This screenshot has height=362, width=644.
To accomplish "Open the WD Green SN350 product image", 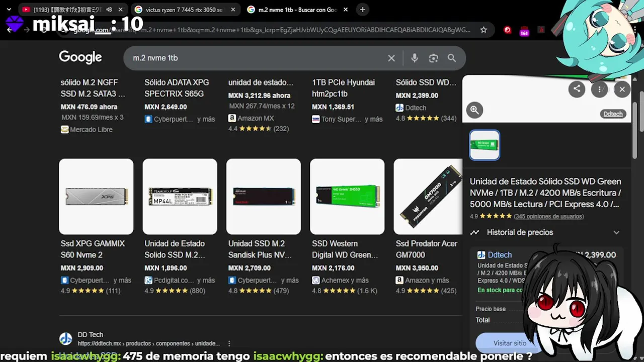I will pyautogui.click(x=347, y=197).
